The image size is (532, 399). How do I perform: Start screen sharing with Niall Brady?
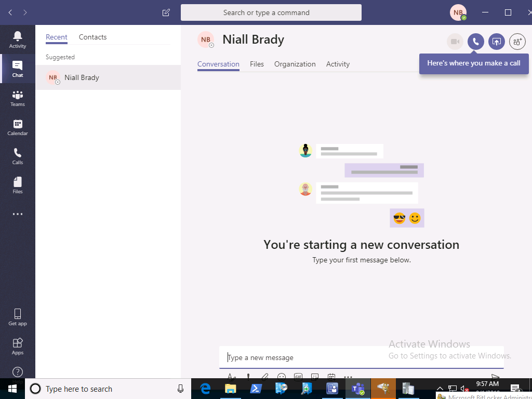496,42
